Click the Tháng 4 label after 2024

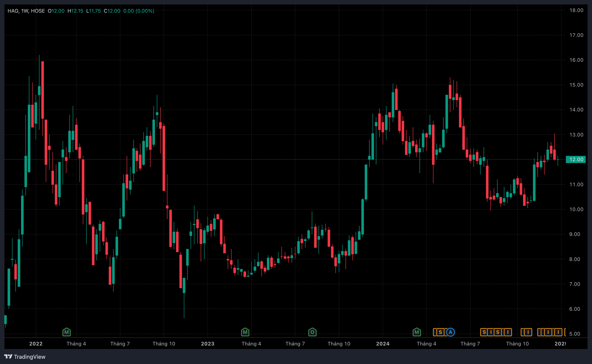tap(426, 343)
